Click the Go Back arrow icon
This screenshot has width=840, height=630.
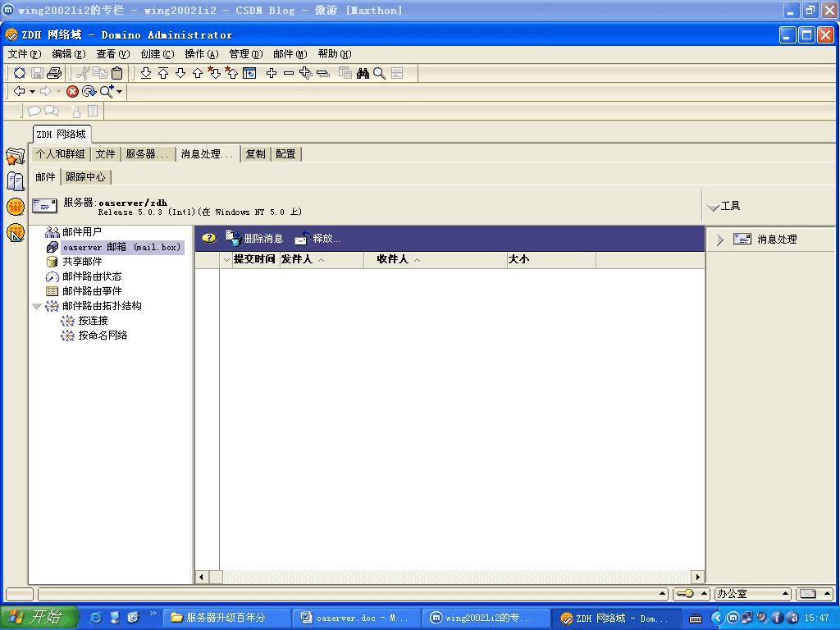20,91
